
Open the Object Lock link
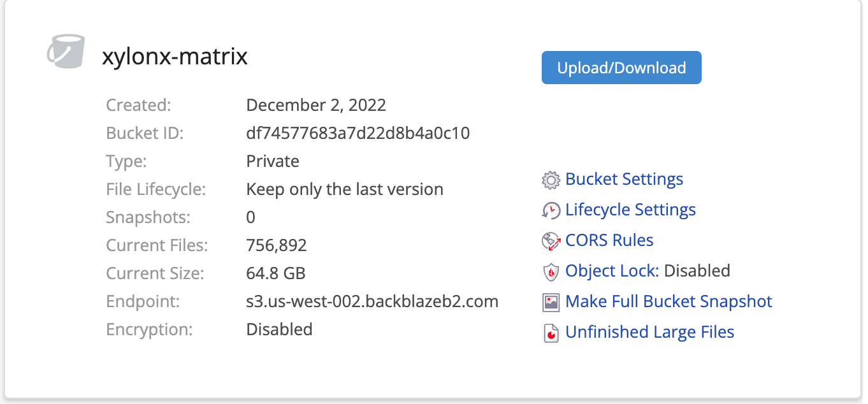click(x=612, y=271)
